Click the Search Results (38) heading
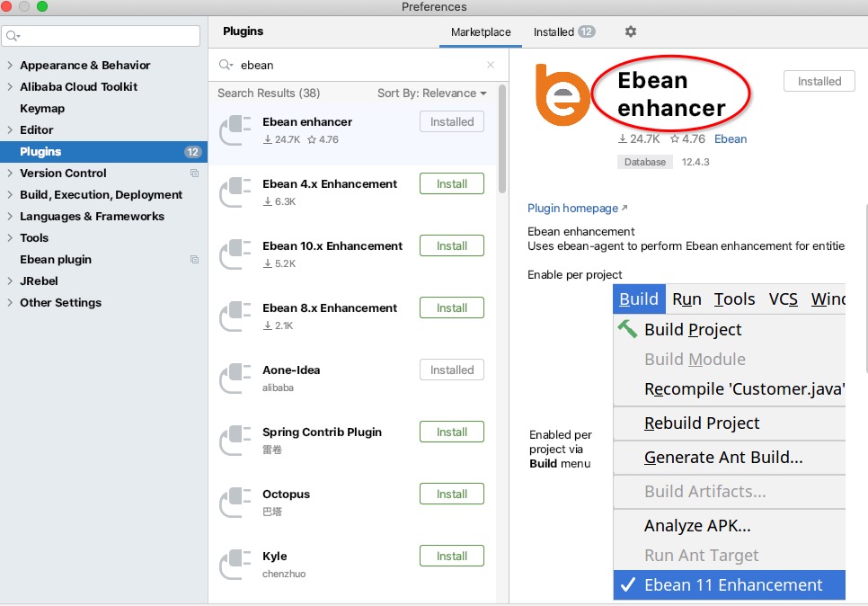Screen dimensions: 868x606 [x=269, y=94]
